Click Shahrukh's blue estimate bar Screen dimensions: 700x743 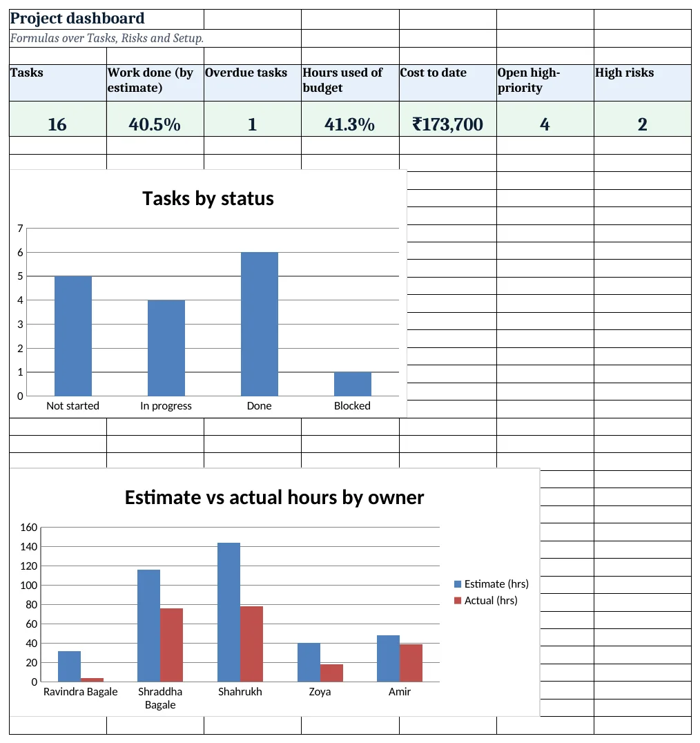click(229, 612)
